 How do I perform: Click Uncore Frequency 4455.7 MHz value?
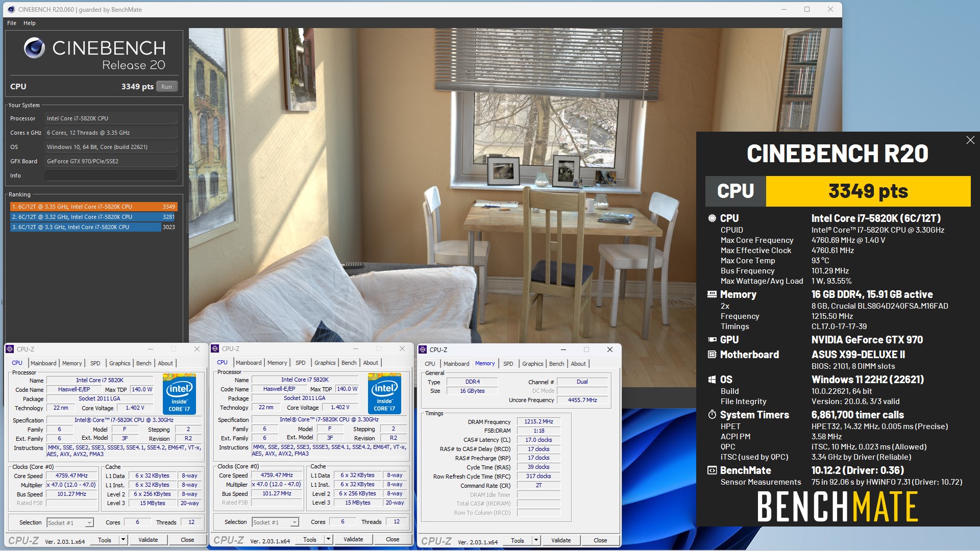(582, 400)
